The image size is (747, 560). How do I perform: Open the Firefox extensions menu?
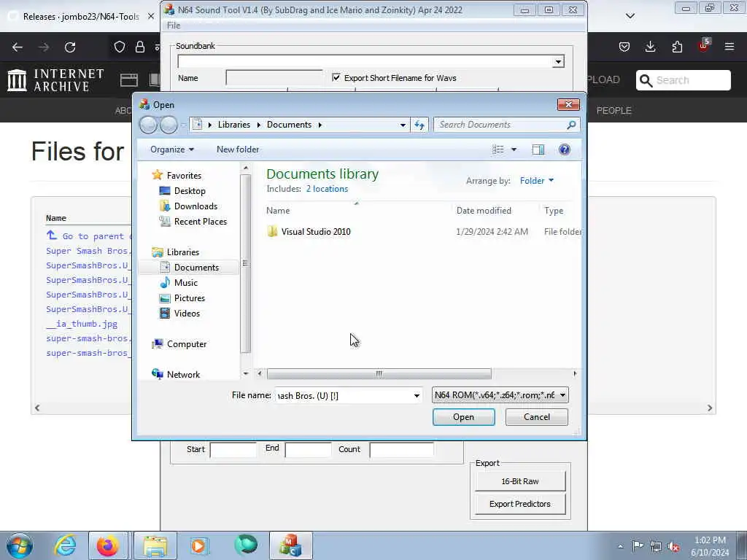[x=677, y=47]
